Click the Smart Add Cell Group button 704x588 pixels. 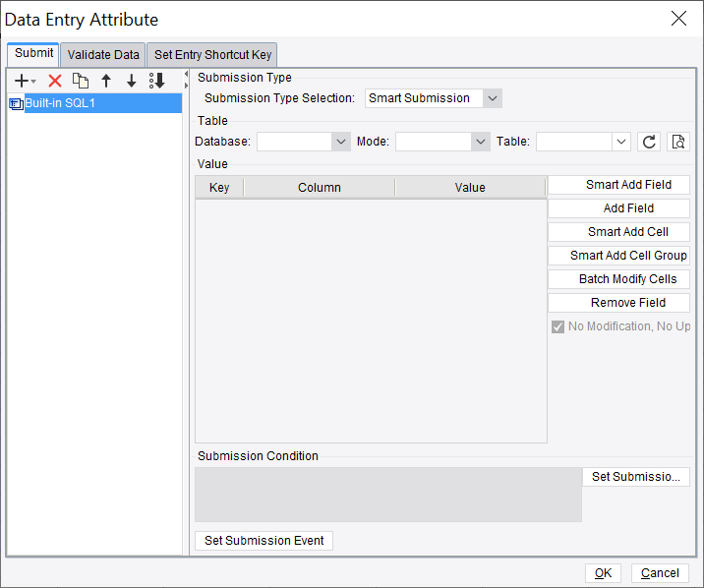pyautogui.click(x=618, y=256)
